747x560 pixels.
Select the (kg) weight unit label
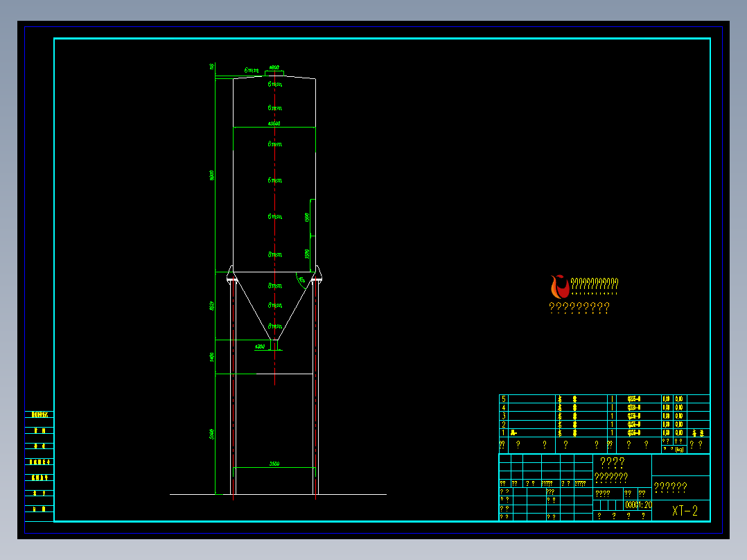point(679,449)
